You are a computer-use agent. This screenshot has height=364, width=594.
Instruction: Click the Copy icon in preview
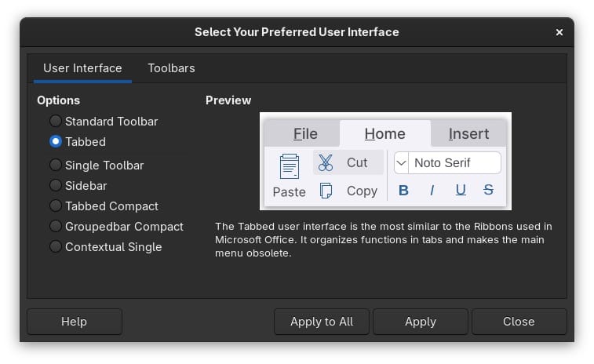click(x=326, y=191)
